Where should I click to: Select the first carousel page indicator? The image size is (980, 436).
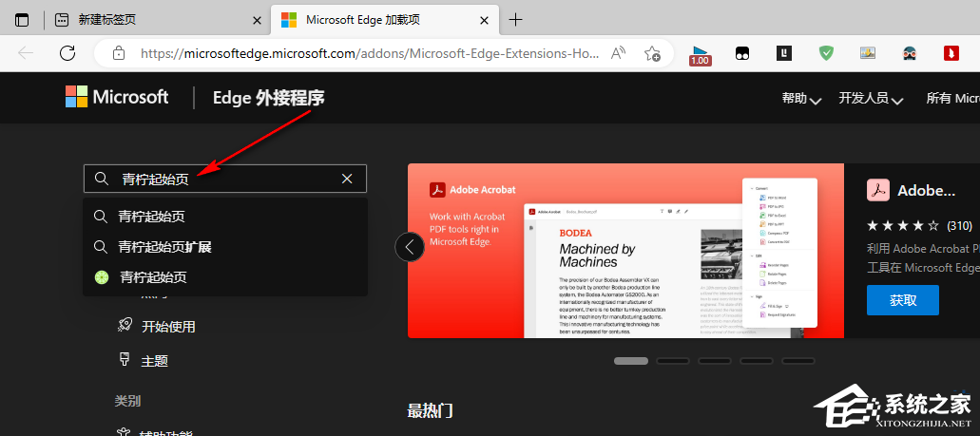pos(630,361)
